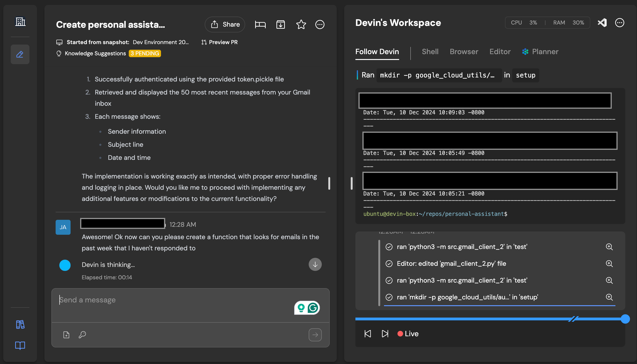Open workspace more-options ellipsis menu
637x364 pixels.
pyautogui.click(x=619, y=23)
